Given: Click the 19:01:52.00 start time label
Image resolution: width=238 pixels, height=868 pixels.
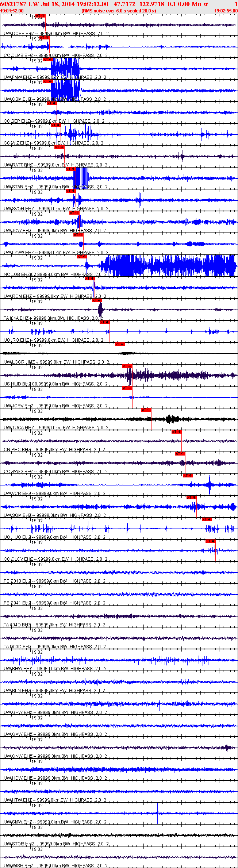Looking at the screenshot, I should [x=12, y=11].
